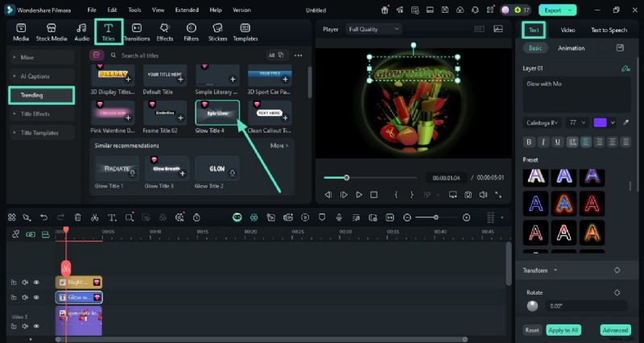Toggle bold text formatting
This screenshot has height=343, width=644.
pyautogui.click(x=529, y=142)
